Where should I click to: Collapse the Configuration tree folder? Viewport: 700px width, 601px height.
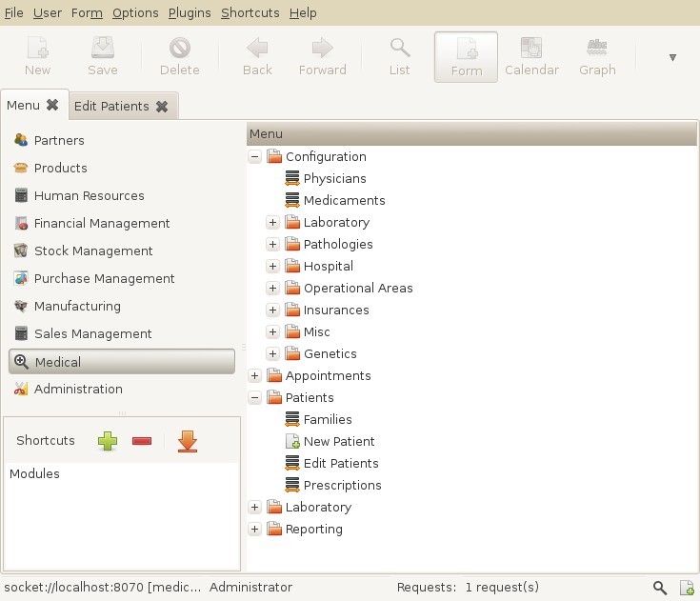point(255,157)
